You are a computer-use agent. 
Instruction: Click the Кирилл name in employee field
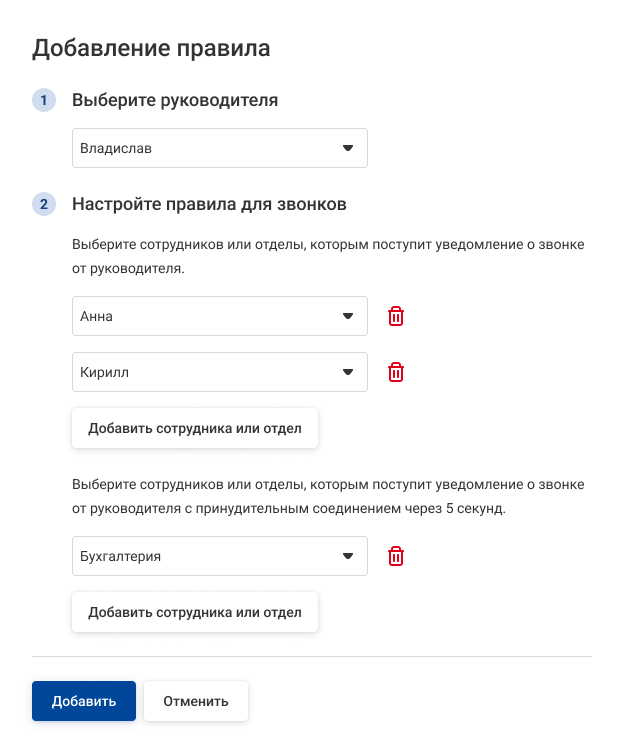104,372
